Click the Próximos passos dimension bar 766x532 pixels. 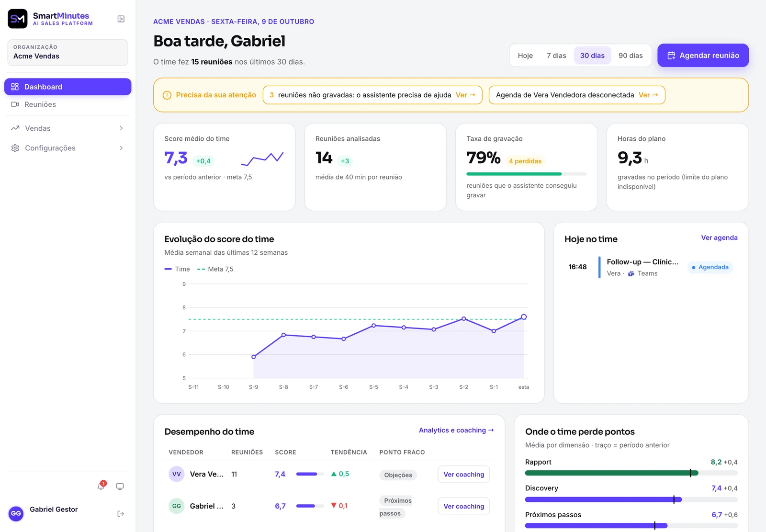tap(631, 526)
